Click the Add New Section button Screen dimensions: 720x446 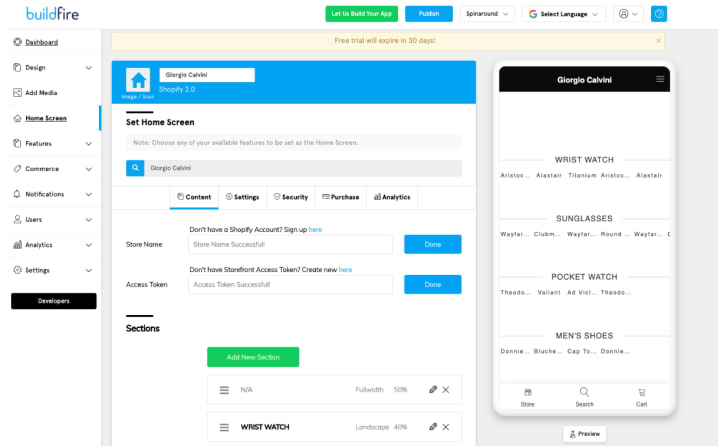(253, 357)
